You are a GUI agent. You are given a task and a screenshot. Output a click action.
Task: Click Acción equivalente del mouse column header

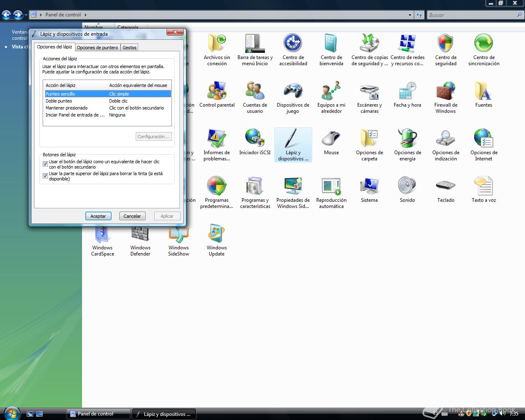(139, 85)
